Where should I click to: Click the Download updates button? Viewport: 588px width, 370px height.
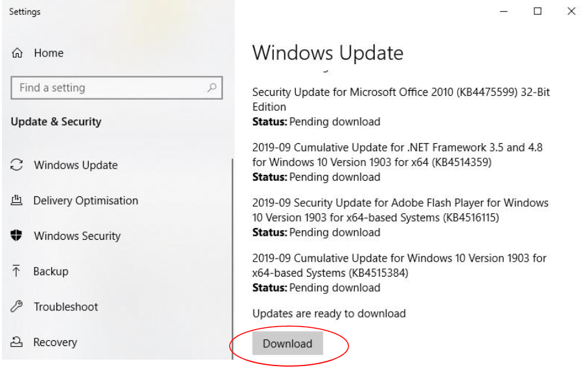point(288,343)
